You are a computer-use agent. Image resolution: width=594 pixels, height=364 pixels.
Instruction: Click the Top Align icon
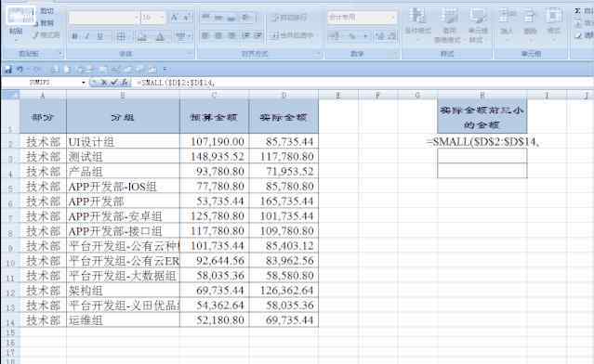(x=205, y=18)
